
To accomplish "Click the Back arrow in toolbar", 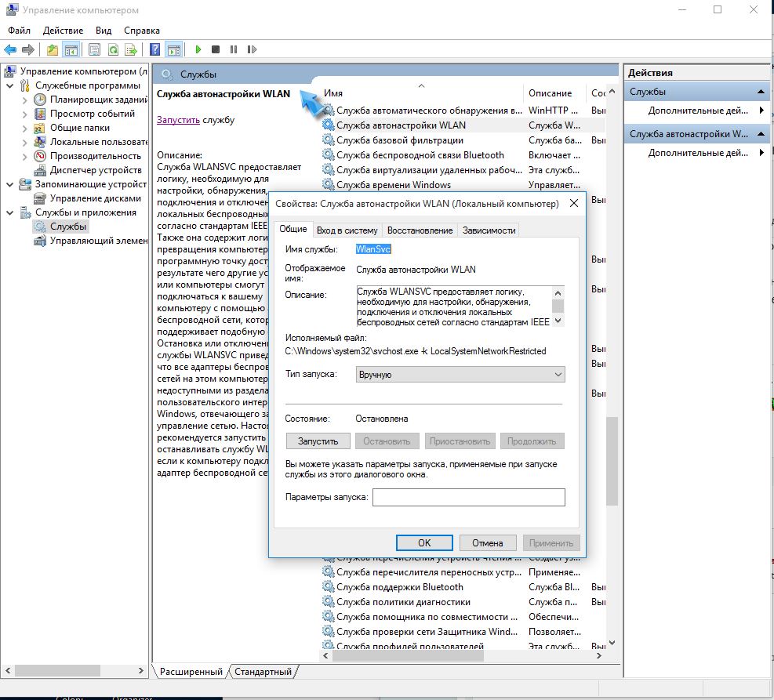I will pos(11,49).
